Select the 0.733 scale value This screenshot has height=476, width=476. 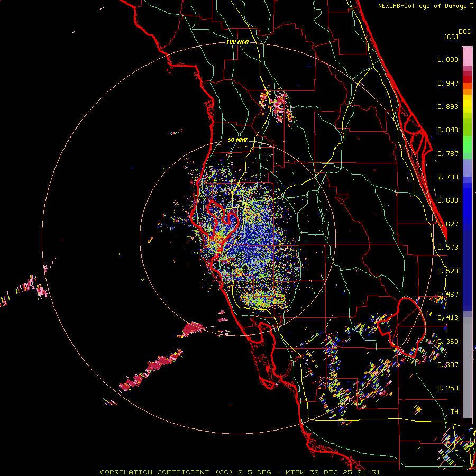[x=448, y=177]
